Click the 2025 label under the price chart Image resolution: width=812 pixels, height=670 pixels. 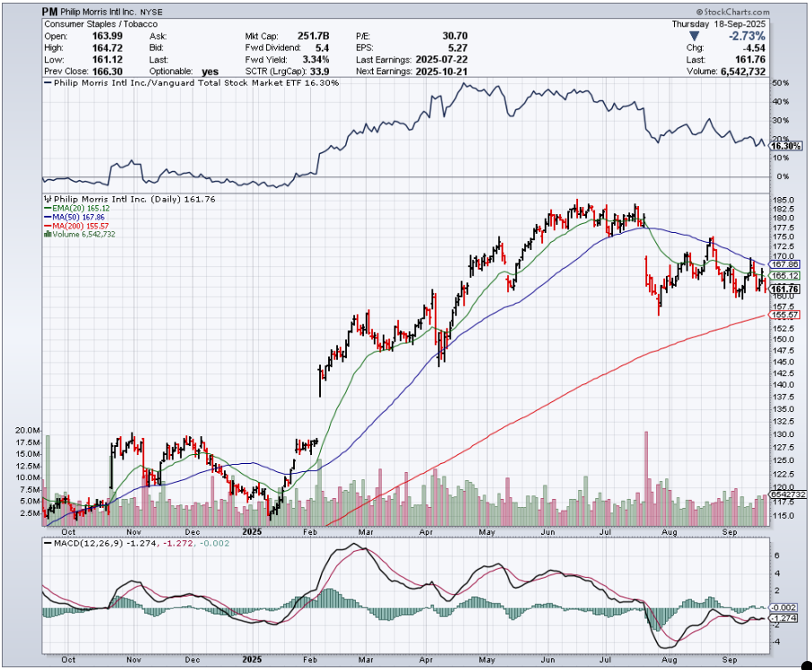coord(252,532)
